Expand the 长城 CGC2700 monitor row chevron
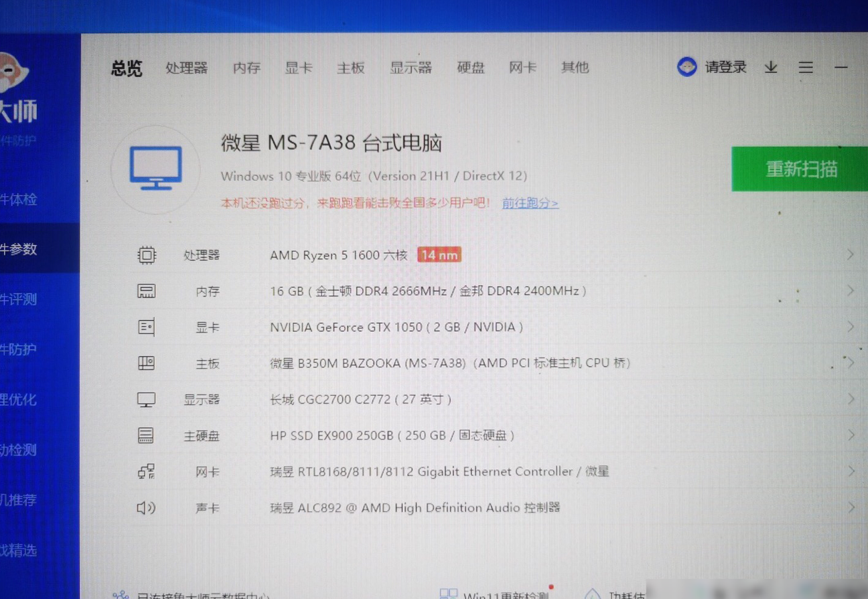 851,399
